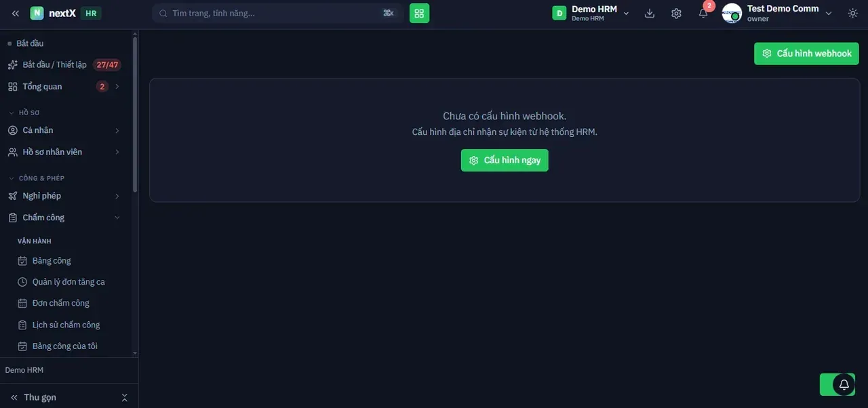This screenshot has width=868, height=408.
Task: Expand the Test Demo Comm user menu
Action: coord(829,14)
